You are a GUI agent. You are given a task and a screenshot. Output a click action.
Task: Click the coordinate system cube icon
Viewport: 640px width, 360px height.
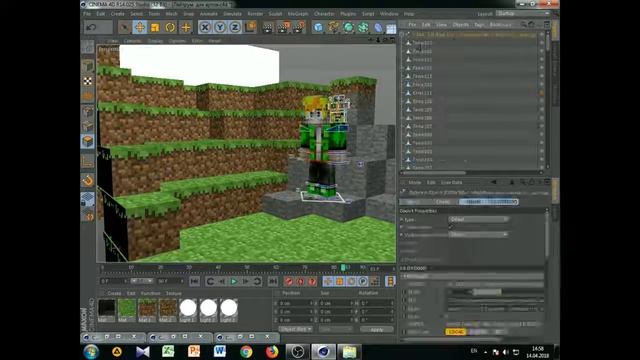coord(250,27)
